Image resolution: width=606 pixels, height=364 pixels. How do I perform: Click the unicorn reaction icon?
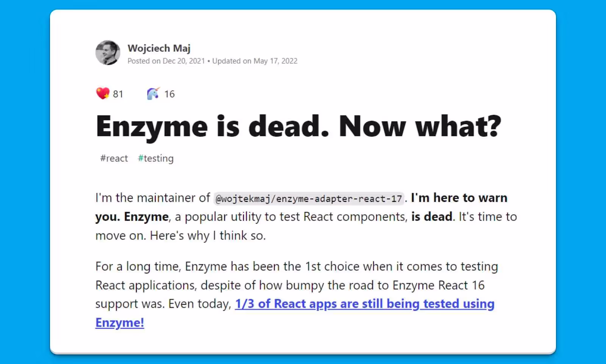pos(153,93)
